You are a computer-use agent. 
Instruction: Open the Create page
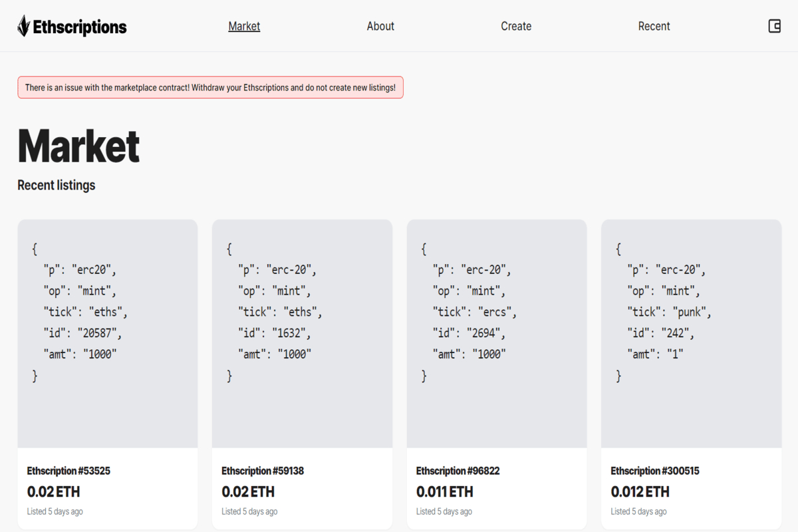(x=516, y=27)
